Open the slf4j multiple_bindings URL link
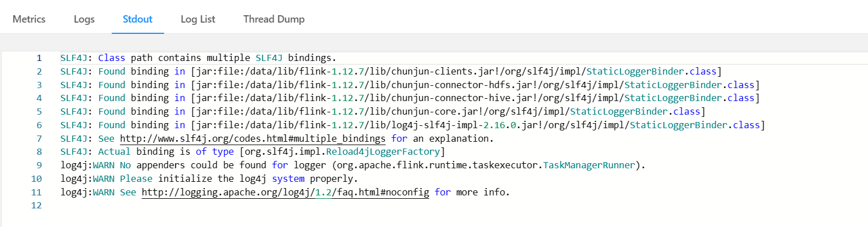The width and height of the screenshot is (868, 227). [253, 138]
